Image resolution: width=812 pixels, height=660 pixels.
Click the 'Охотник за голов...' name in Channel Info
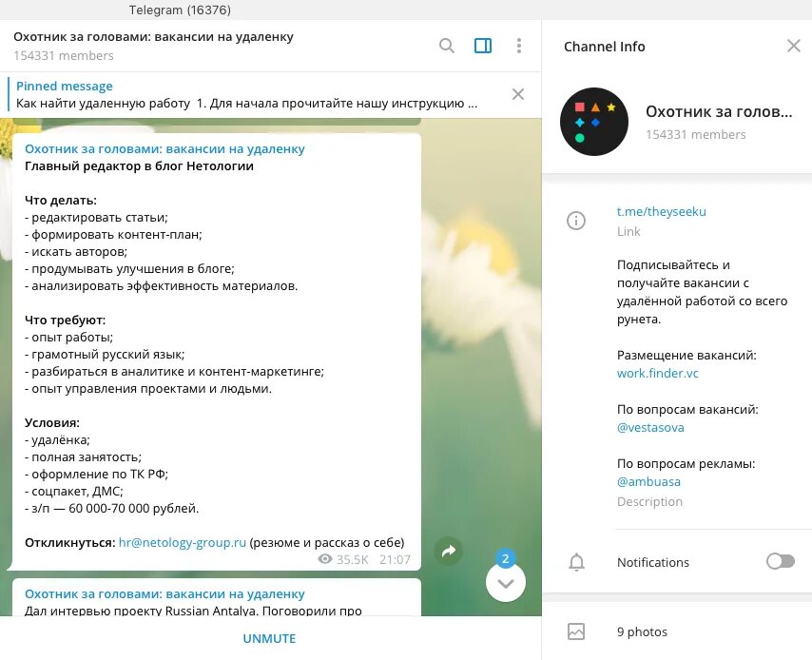pyautogui.click(x=719, y=112)
